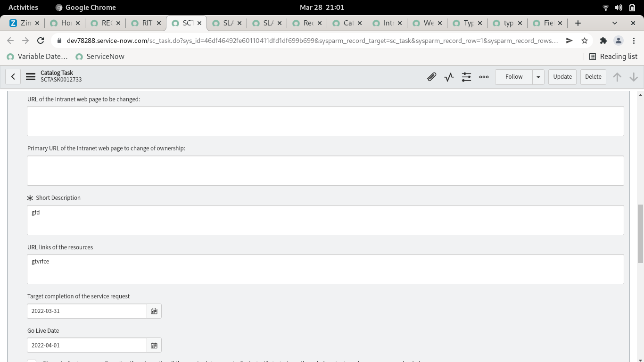Open the Follow dropdown caret
Screen dimensions: 644x362
538,76
